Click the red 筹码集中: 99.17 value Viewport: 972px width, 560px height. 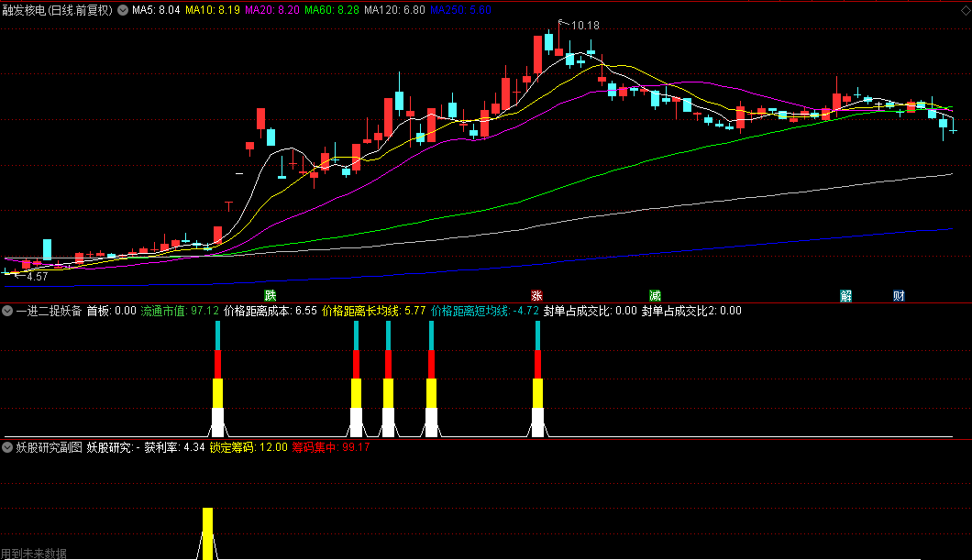point(331,447)
